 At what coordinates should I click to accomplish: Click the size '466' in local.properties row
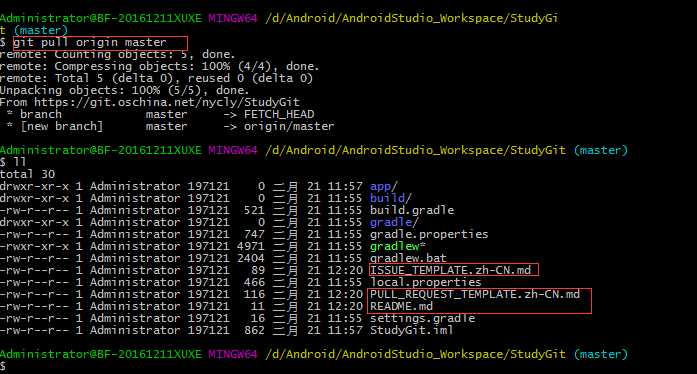tap(254, 282)
